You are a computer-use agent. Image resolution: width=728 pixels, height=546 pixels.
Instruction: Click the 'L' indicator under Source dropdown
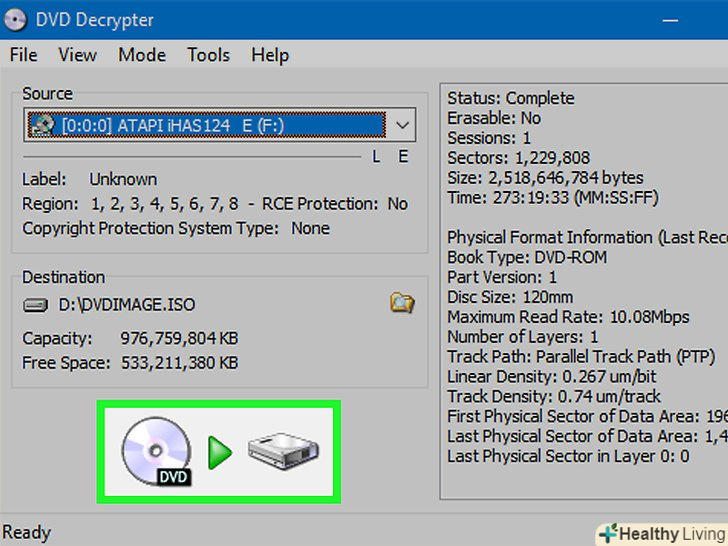point(376,156)
